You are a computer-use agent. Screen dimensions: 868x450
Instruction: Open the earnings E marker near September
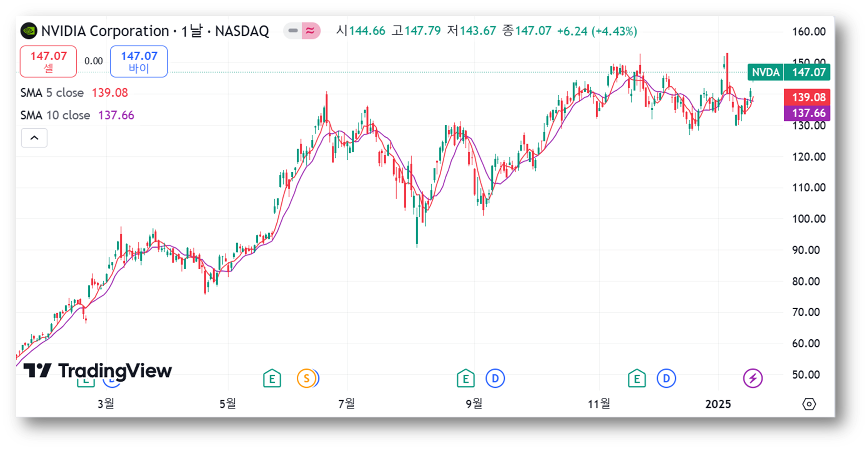point(465,379)
